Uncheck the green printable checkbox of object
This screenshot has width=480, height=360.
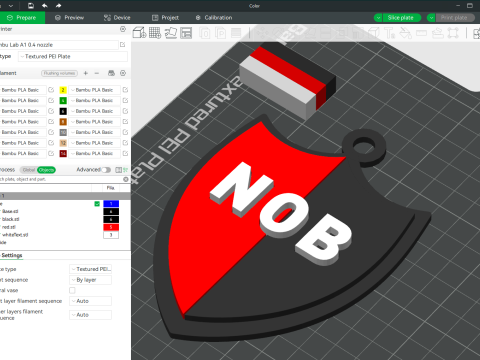[x=97, y=204]
